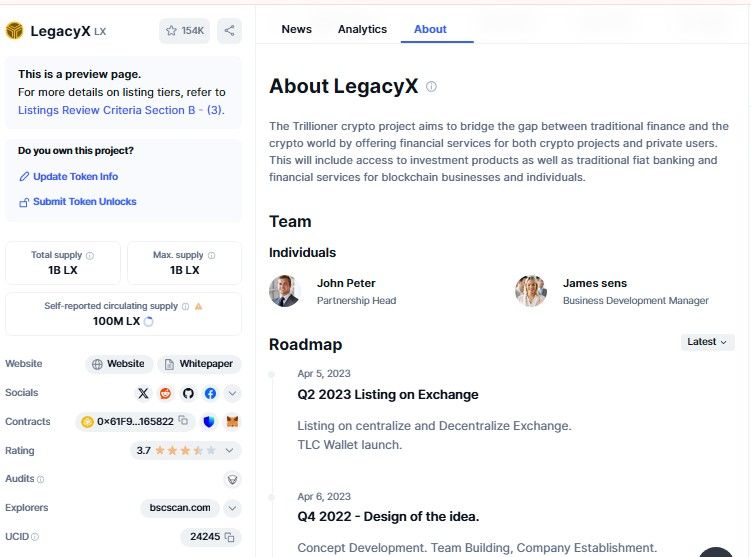Screen dimensions: 751x557
Task: Click the circulating supply progress ring
Action: point(148,321)
